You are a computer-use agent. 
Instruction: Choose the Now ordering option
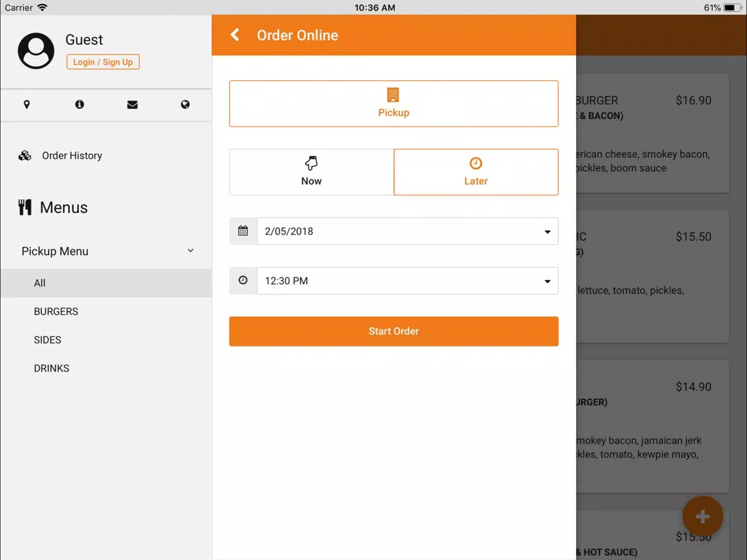[x=312, y=172]
